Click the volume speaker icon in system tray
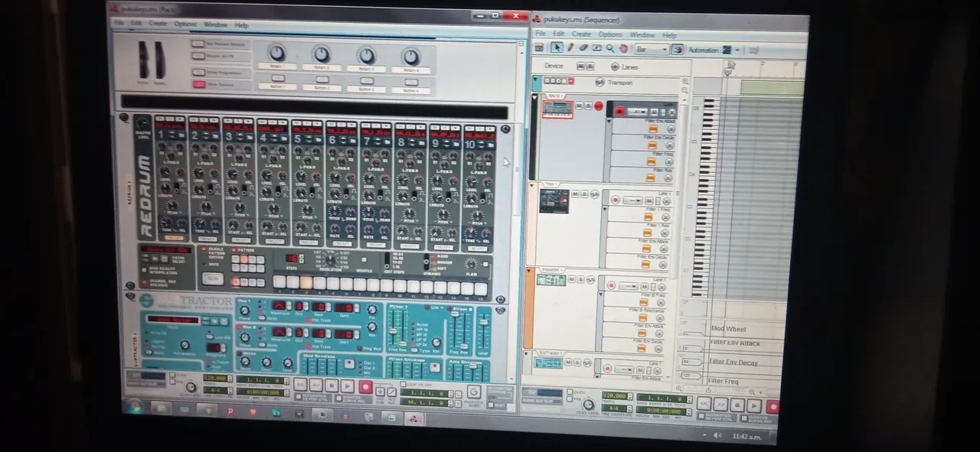 coord(717,434)
